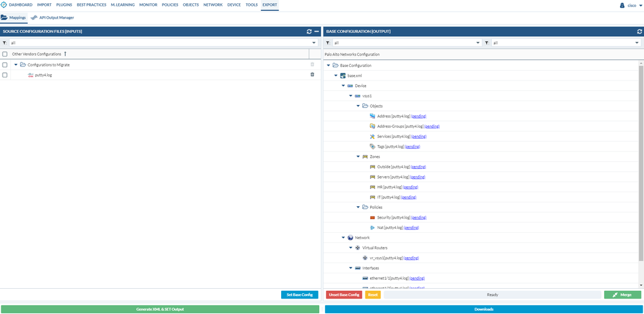Click the ethernet1/1 interface icon

click(x=365, y=279)
